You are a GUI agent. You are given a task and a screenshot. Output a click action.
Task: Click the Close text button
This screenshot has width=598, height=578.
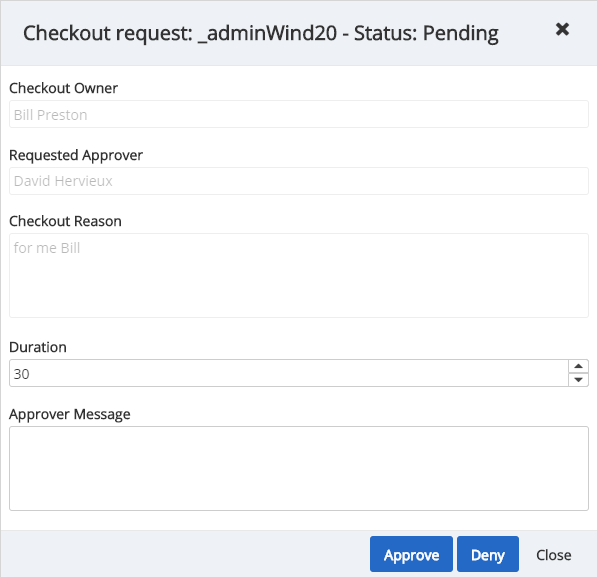(x=553, y=555)
